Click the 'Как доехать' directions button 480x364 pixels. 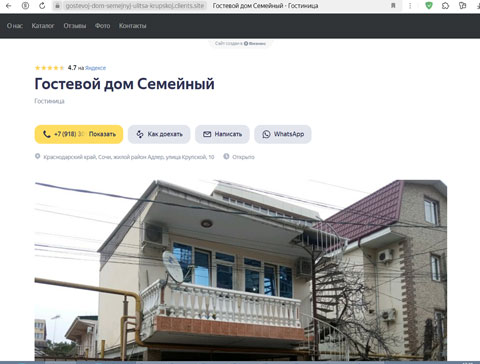pyautogui.click(x=159, y=134)
